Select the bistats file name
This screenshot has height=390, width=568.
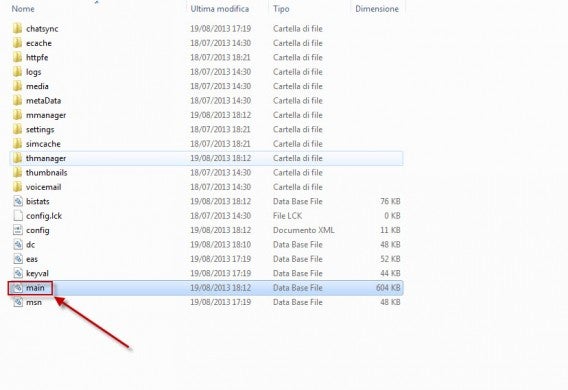[x=38, y=201]
